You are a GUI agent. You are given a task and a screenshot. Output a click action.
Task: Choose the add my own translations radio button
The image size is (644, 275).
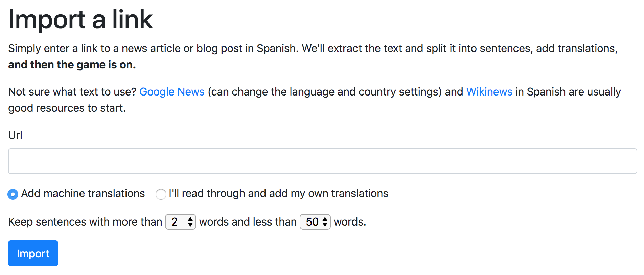161,194
